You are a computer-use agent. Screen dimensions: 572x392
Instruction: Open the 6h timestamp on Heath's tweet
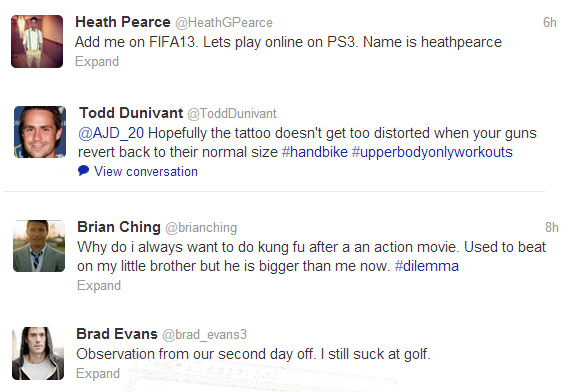[550, 23]
